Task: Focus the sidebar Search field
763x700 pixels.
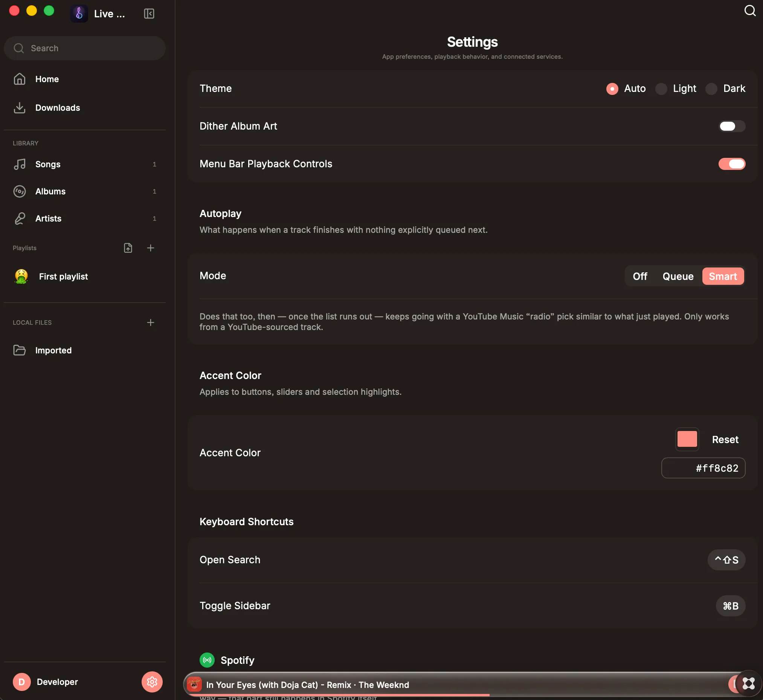Action: (84, 49)
